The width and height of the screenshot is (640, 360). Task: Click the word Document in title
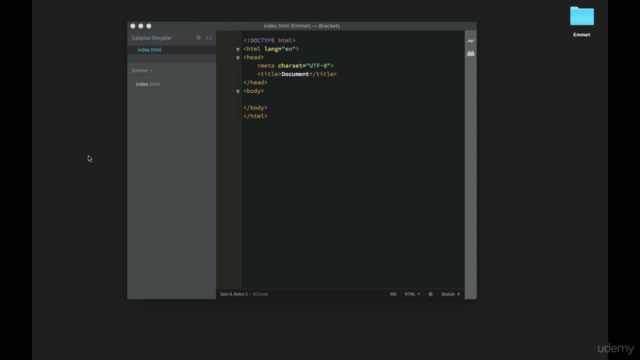[295, 74]
